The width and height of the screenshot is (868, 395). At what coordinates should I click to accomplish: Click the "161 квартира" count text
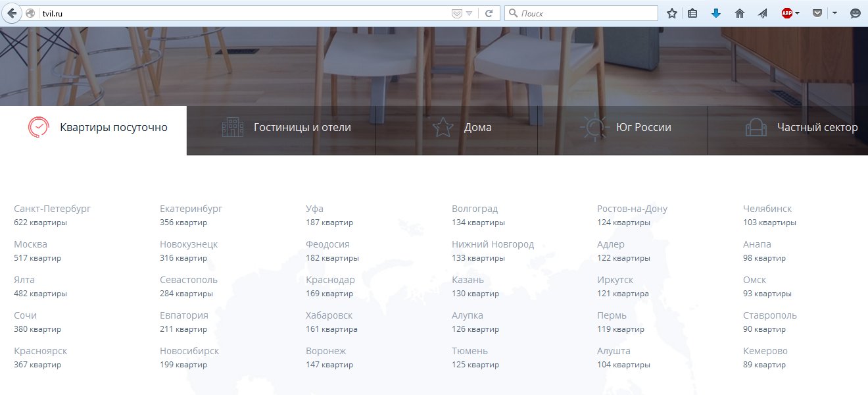331,329
